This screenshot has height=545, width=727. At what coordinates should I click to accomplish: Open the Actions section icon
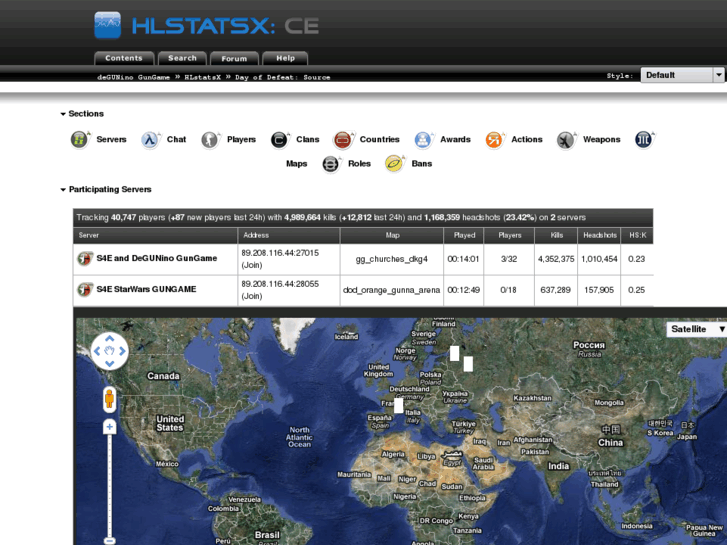tap(494, 140)
